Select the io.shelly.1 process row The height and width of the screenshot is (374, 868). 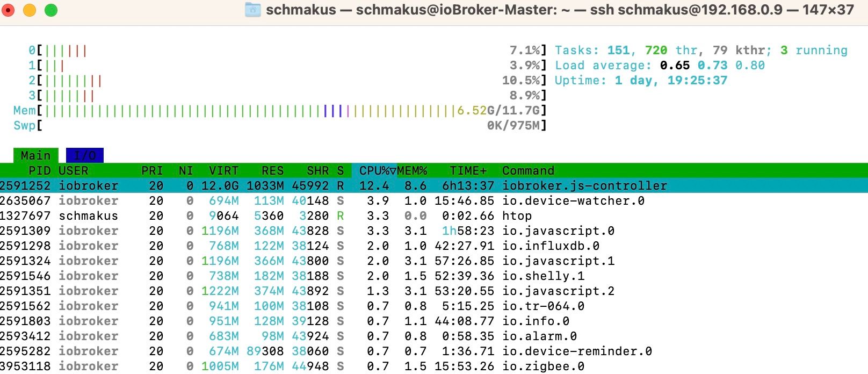(434, 276)
